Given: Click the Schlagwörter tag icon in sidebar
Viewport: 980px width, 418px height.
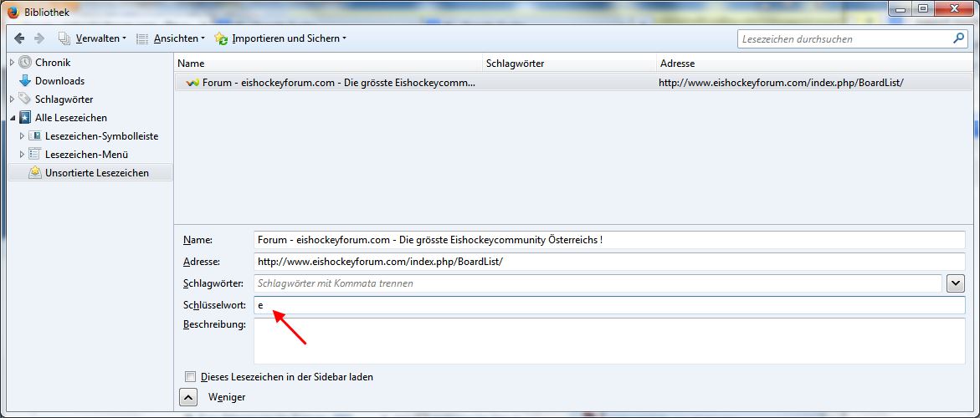Looking at the screenshot, I should [x=25, y=99].
